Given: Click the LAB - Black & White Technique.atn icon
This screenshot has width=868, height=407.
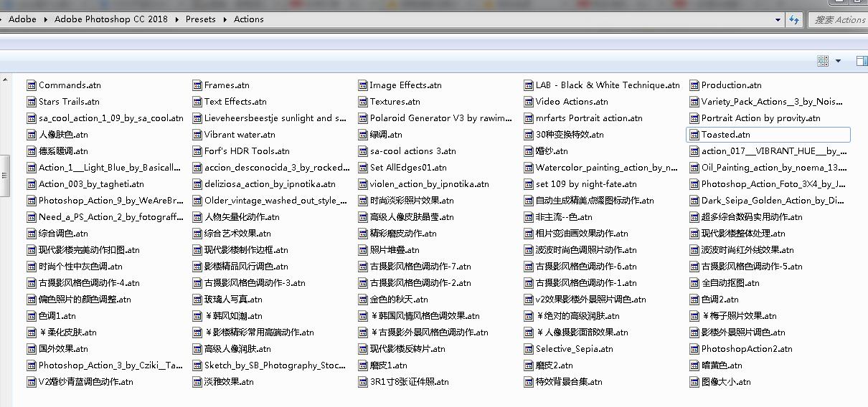Looking at the screenshot, I should tap(529, 85).
